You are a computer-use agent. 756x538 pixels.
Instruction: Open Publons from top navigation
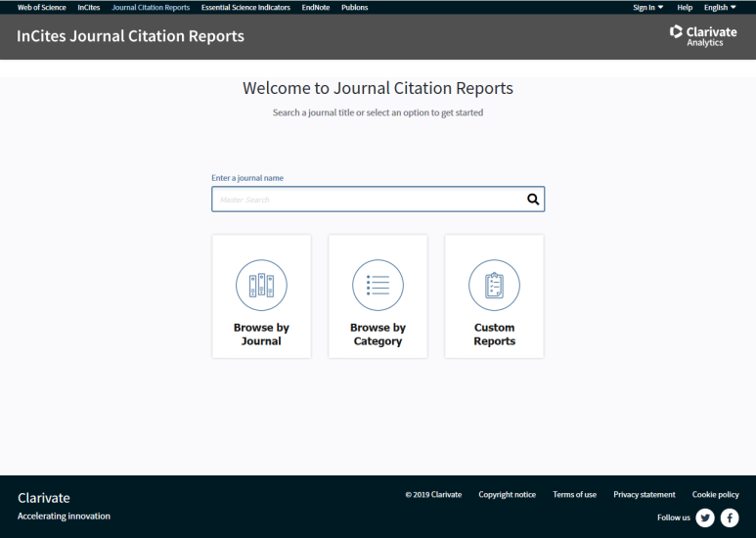354,7
